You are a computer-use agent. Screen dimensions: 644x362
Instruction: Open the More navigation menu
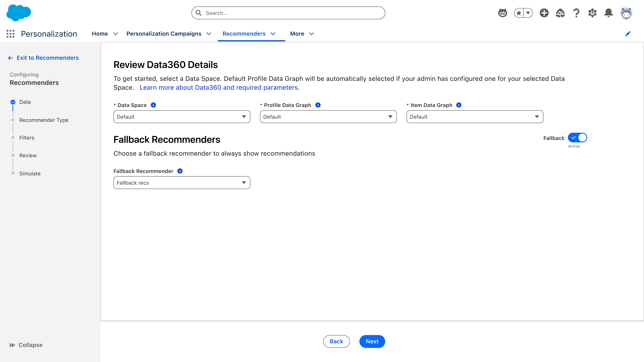click(297, 34)
